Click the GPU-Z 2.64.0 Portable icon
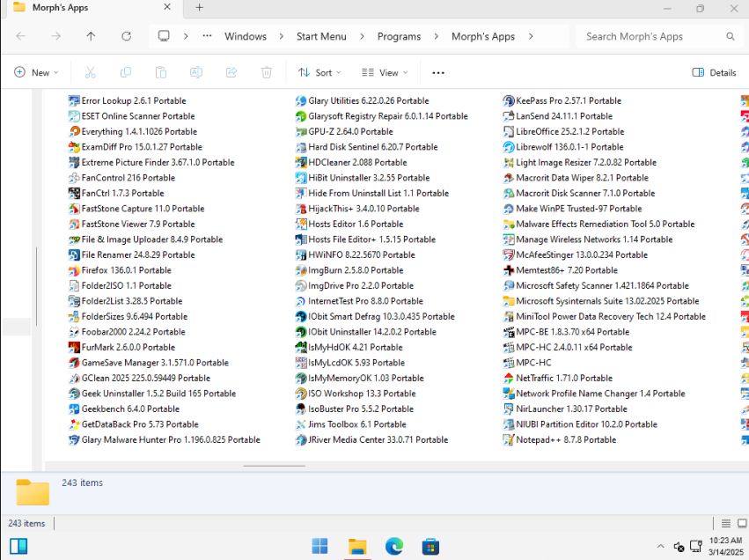The height and width of the screenshot is (560, 749). pos(301,132)
